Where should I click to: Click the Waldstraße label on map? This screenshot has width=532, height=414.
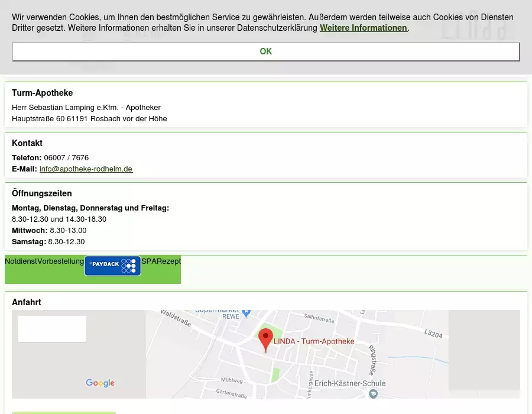point(176,319)
